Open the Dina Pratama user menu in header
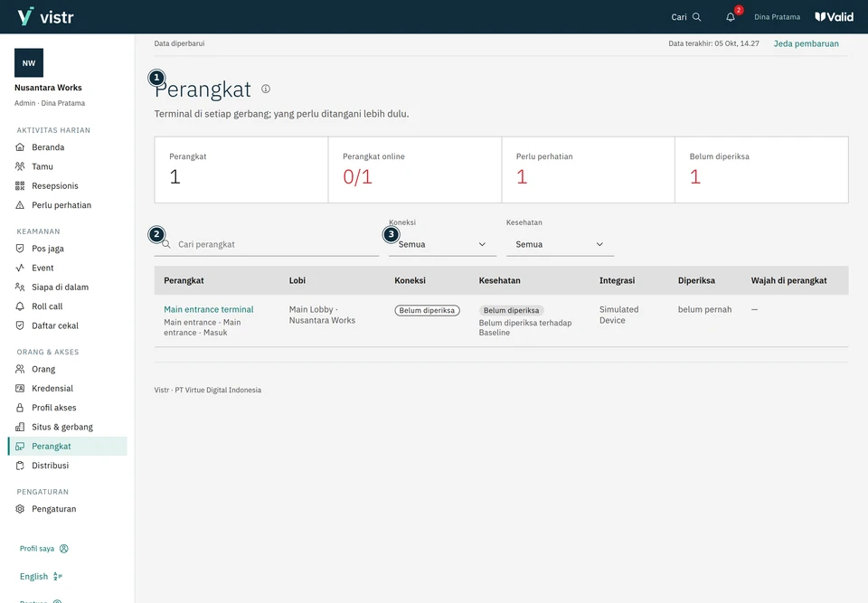This screenshot has width=868, height=603. [x=777, y=17]
